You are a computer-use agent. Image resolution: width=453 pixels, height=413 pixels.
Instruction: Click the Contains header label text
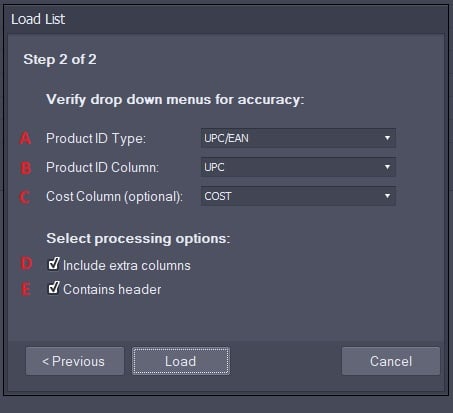(112, 289)
